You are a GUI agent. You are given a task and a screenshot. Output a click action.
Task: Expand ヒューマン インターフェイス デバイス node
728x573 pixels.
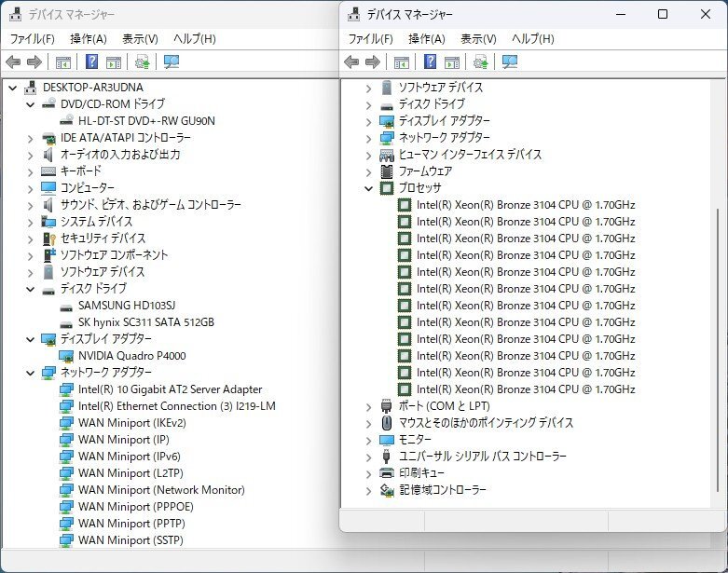368,155
